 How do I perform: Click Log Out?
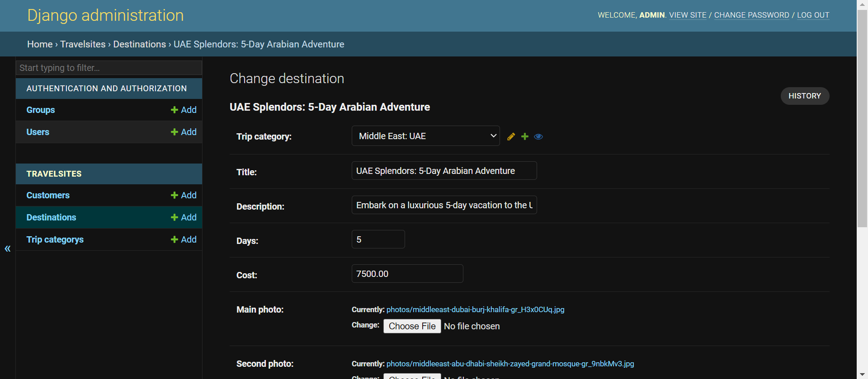[x=813, y=15]
